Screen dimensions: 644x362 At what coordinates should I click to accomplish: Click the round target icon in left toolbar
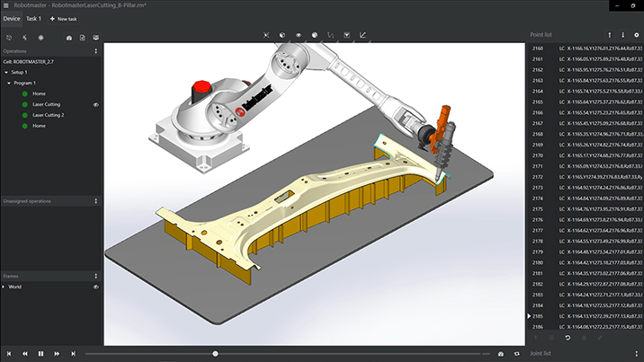click(x=40, y=38)
